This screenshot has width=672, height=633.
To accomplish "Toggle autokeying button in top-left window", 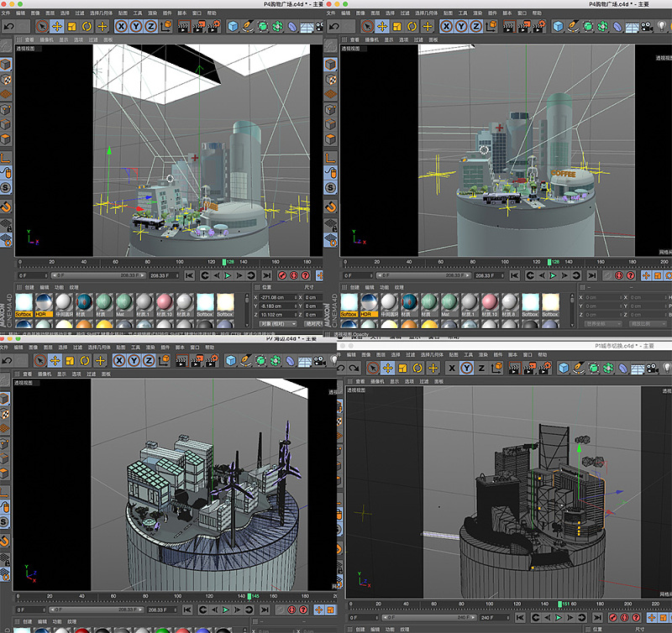I will [x=293, y=275].
